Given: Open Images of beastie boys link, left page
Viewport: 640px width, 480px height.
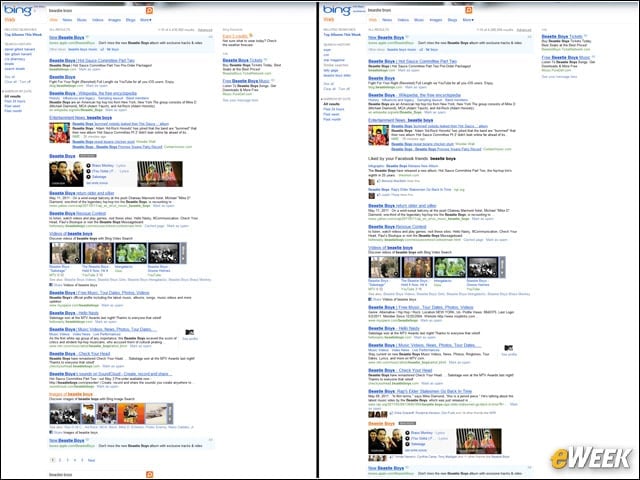Looking at the screenshot, I should [71, 394].
